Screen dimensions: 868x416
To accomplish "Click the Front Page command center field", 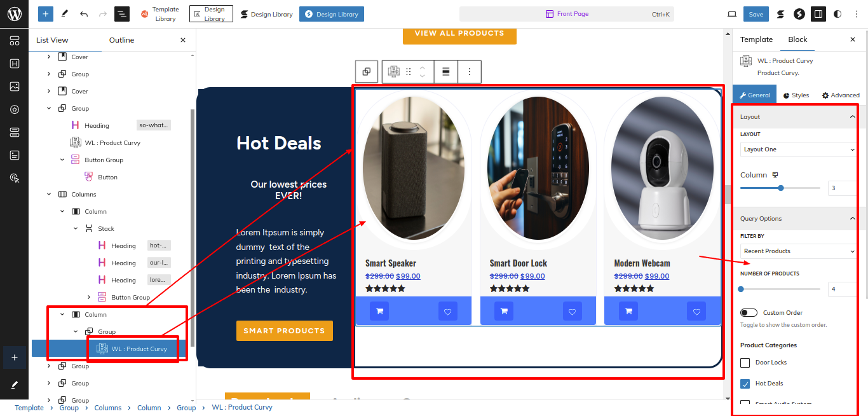I will (567, 14).
